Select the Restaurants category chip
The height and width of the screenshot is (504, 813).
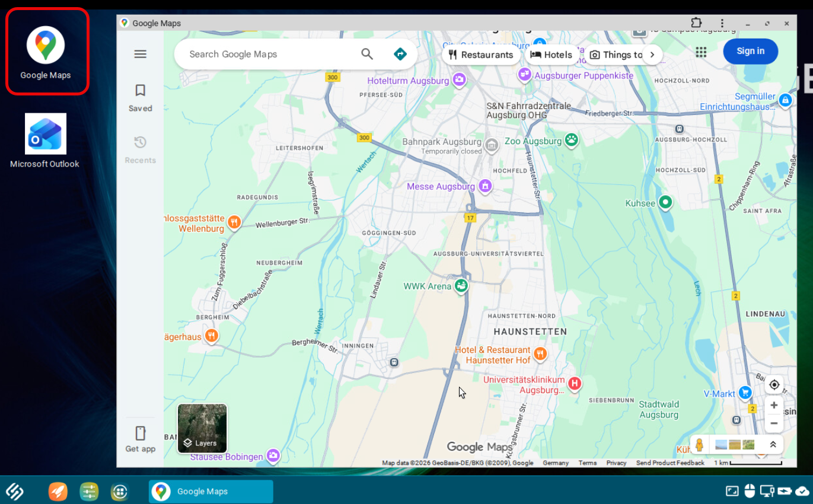(x=481, y=55)
